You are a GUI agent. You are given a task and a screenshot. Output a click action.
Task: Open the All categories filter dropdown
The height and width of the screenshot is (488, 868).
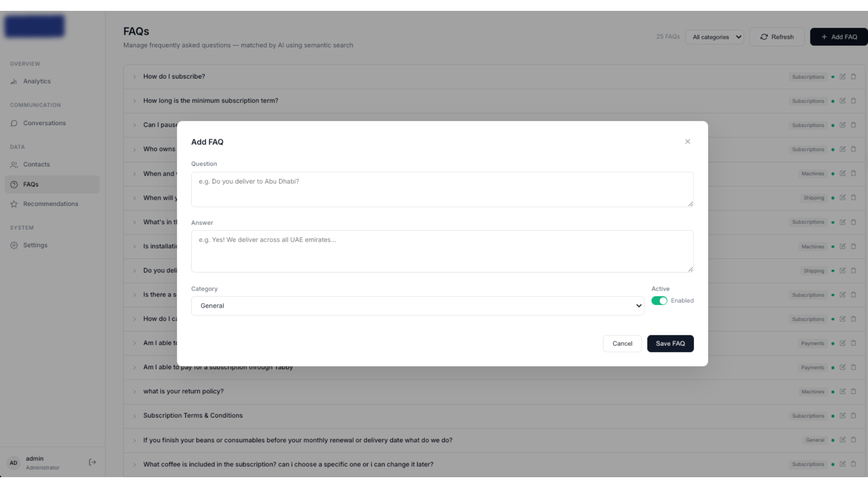point(714,37)
